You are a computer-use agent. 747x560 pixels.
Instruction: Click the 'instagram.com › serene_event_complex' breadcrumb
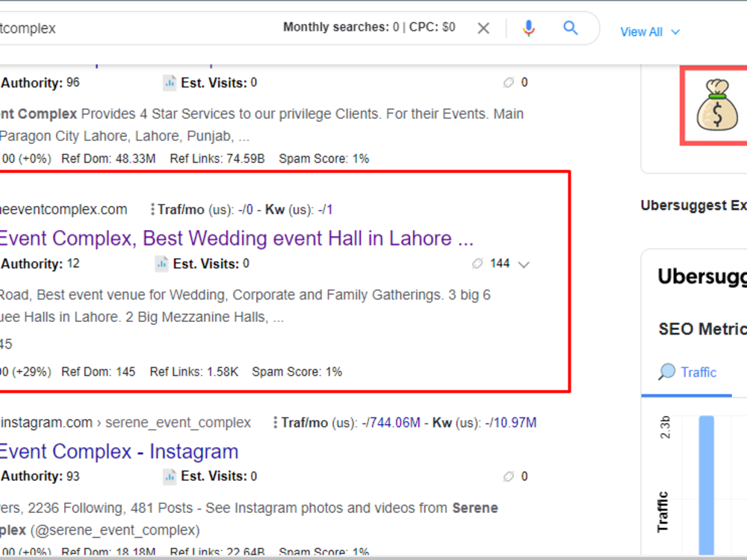pyautogui.click(x=125, y=423)
